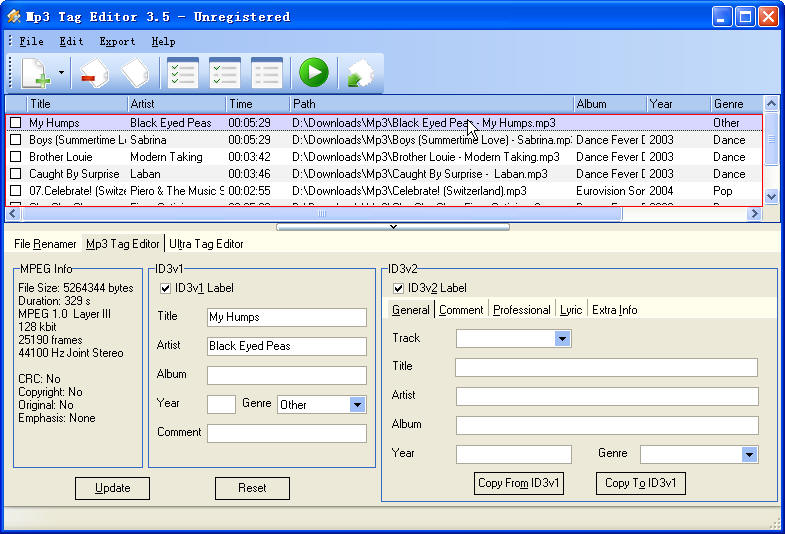Click the file list scroll up arrow
The width and height of the screenshot is (785, 534).
coord(771,104)
